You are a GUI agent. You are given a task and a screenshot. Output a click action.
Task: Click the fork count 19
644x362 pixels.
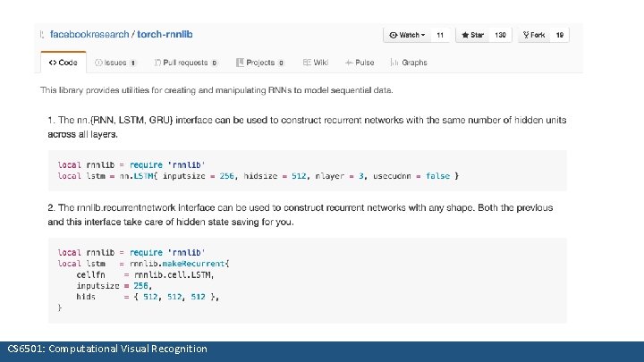tap(560, 35)
